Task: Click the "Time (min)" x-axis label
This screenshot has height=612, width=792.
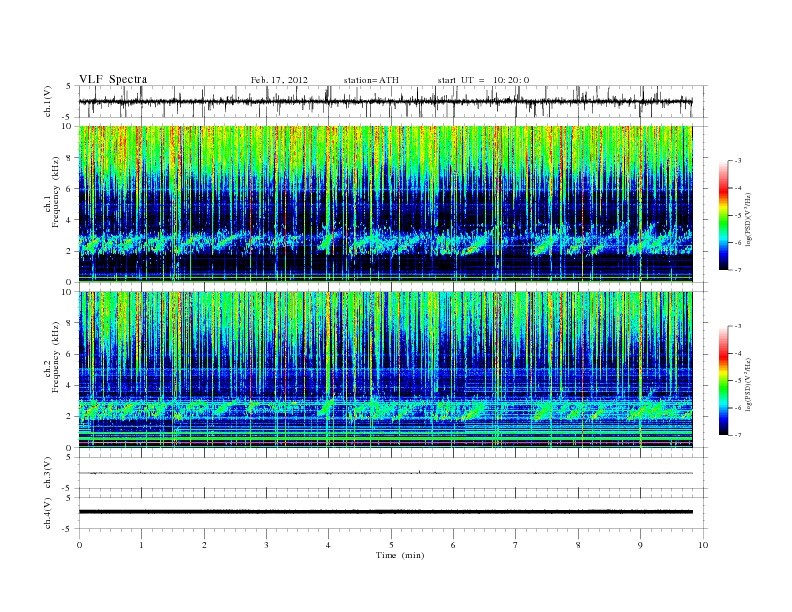Action: pyautogui.click(x=400, y=555)
